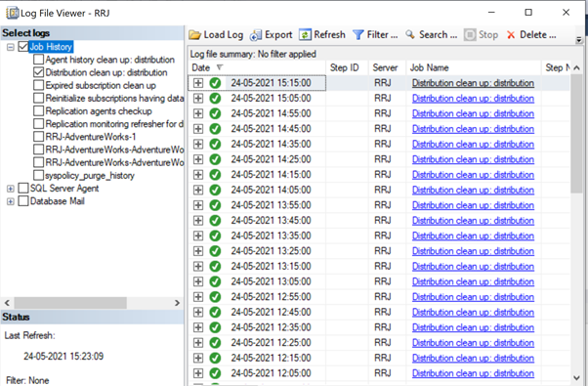Click Log File Viewer title icon
The width and height of the screenshot is (588, 386).
tap(13, 13)
